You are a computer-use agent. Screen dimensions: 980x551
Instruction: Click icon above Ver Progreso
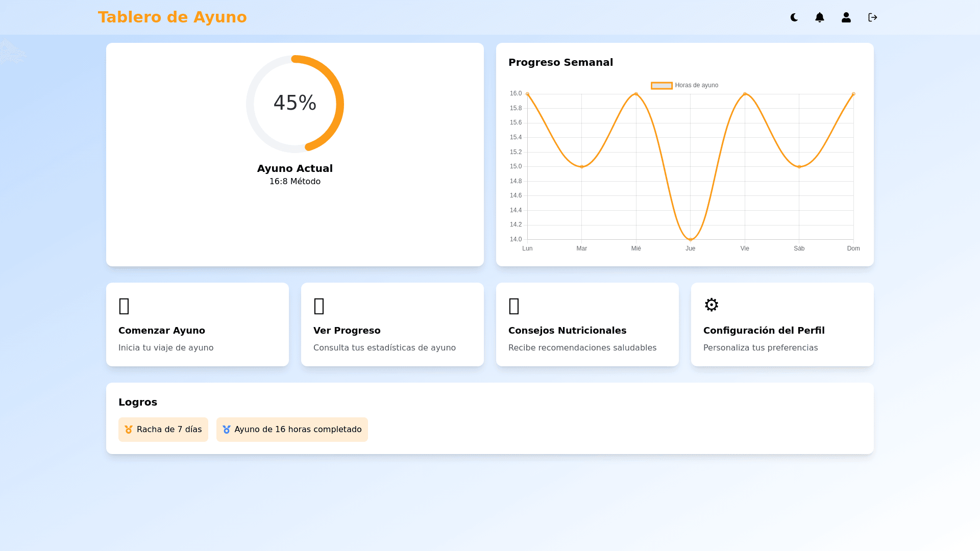click(319, 306)
